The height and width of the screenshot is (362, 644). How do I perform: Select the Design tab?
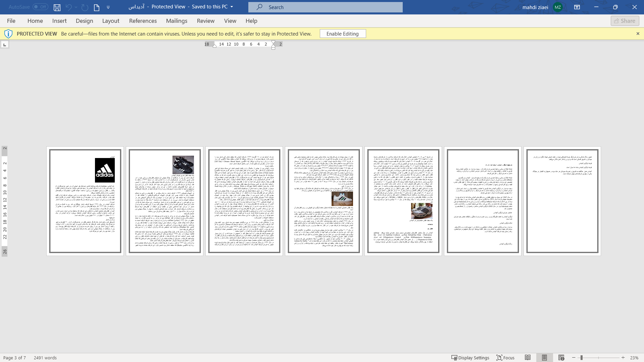point(84,21)
